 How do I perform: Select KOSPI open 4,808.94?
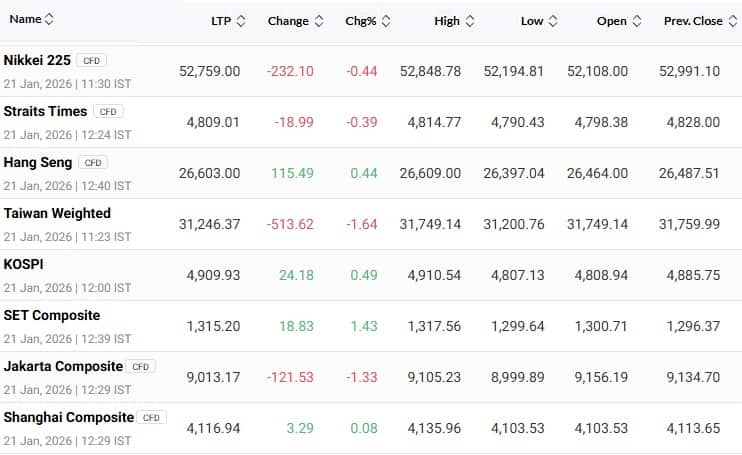click(x=601, y=275)
